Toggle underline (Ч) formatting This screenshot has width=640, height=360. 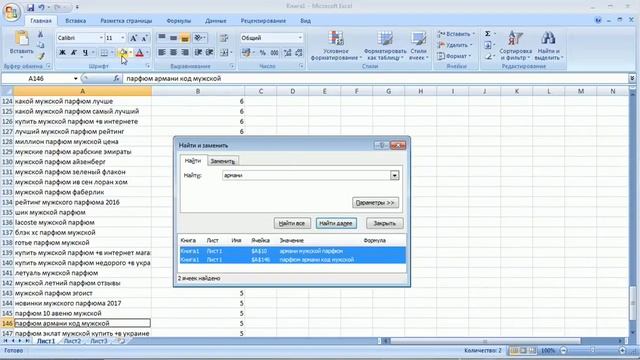(x=85, y=52)
